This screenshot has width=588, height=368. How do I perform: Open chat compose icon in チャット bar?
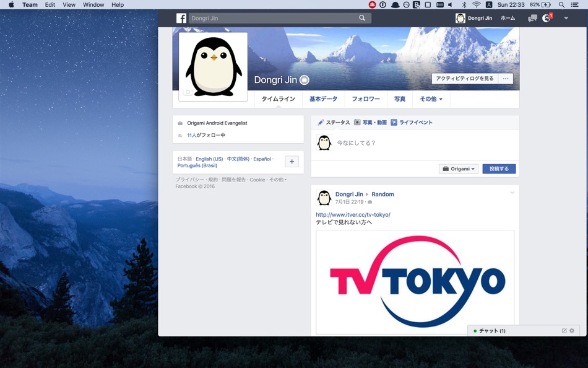click(x=564, y=331)
